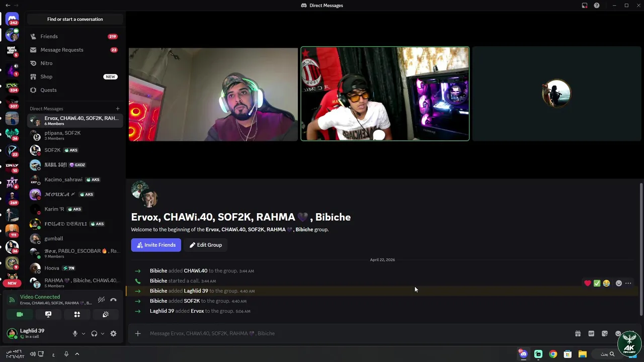Open Hoova direct message

coord(75,268)
